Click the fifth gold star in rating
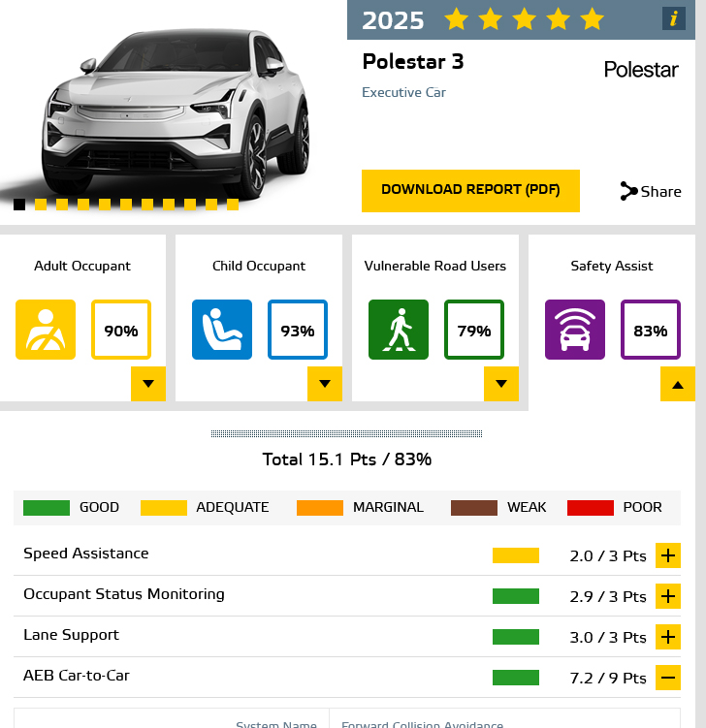Image resolution: width=706 pixels, height=728 pixels. point(593,20)
